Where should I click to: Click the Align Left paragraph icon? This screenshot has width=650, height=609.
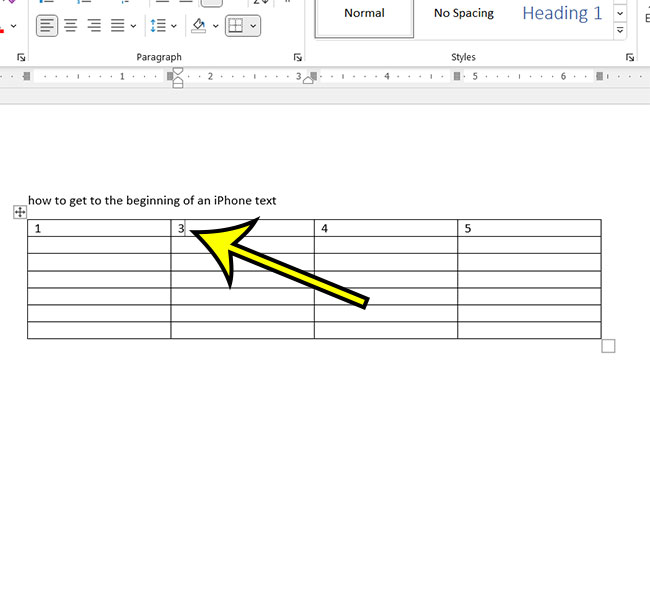(47, 26)
